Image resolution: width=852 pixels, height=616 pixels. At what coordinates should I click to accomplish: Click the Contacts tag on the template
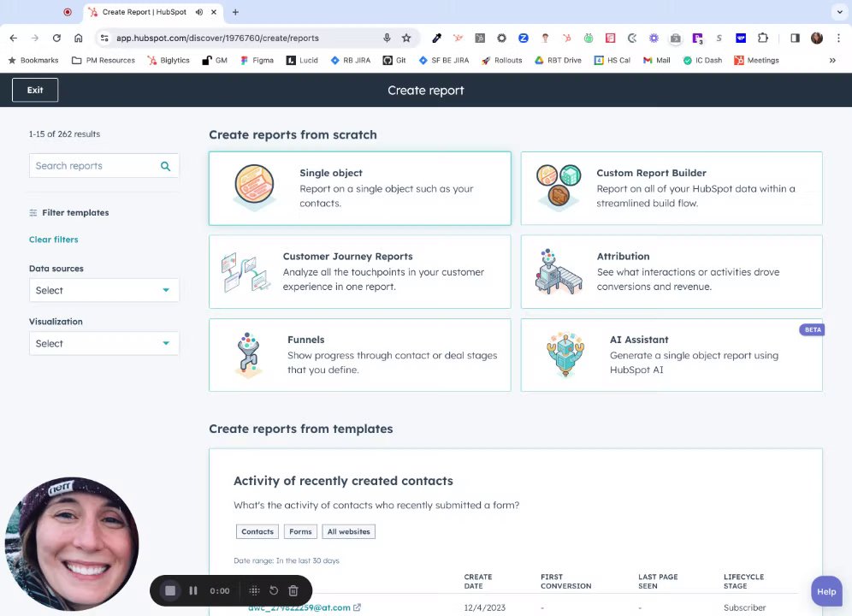(257, 532)
